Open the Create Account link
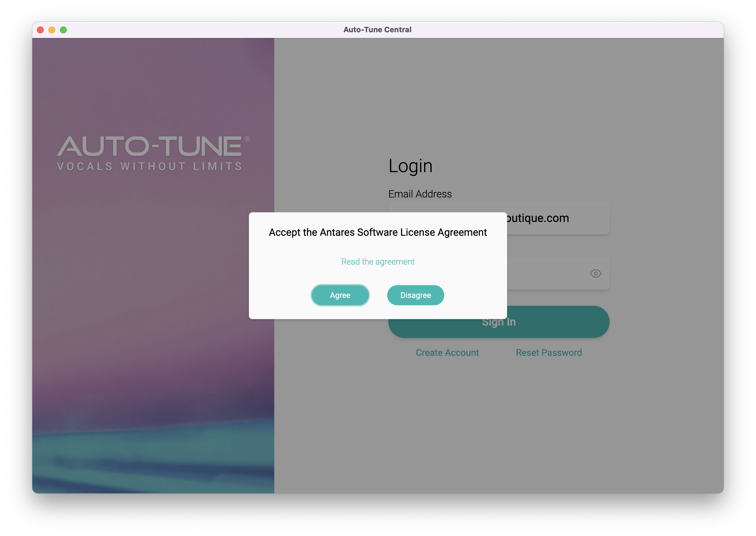756x536 pixels. click(447, 353)
